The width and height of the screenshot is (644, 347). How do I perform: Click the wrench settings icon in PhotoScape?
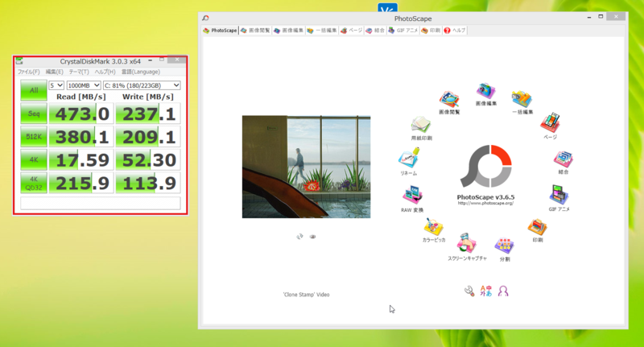click(x=469, y=291)
